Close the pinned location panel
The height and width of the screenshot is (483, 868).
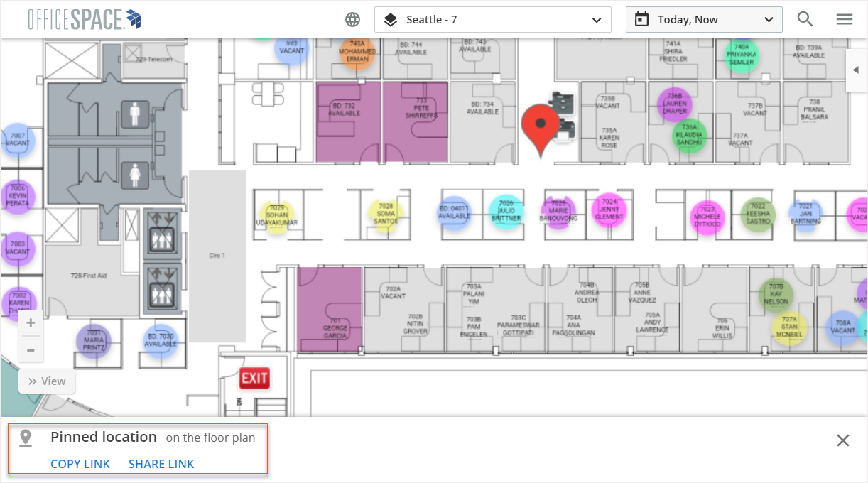[842, 440]
